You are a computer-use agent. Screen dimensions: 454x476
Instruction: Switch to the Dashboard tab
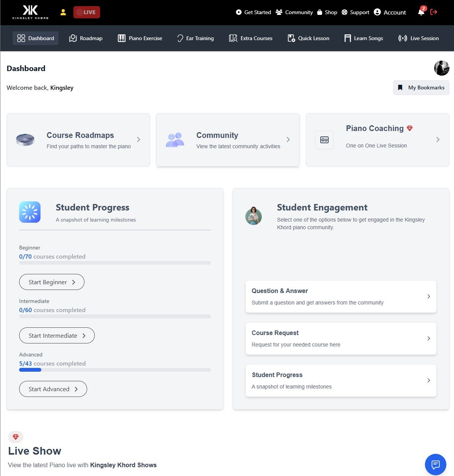click(x=36, y=38)
